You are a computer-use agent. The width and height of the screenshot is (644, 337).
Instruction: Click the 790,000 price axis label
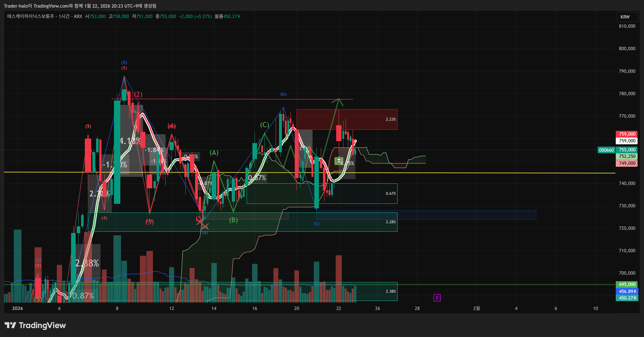click(627, 71)
